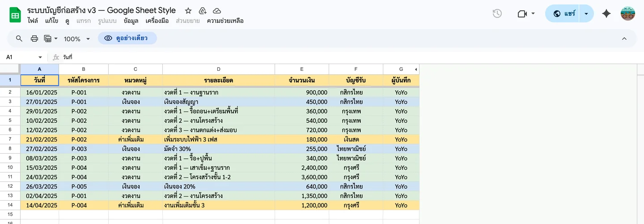Open the ข้อมูล menu
This screenshot has width=644, height=224.
tap(131, 21)
